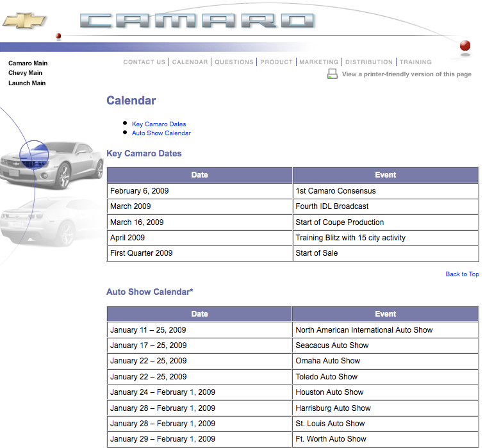Select Product in the top navigation

point(277,62)
